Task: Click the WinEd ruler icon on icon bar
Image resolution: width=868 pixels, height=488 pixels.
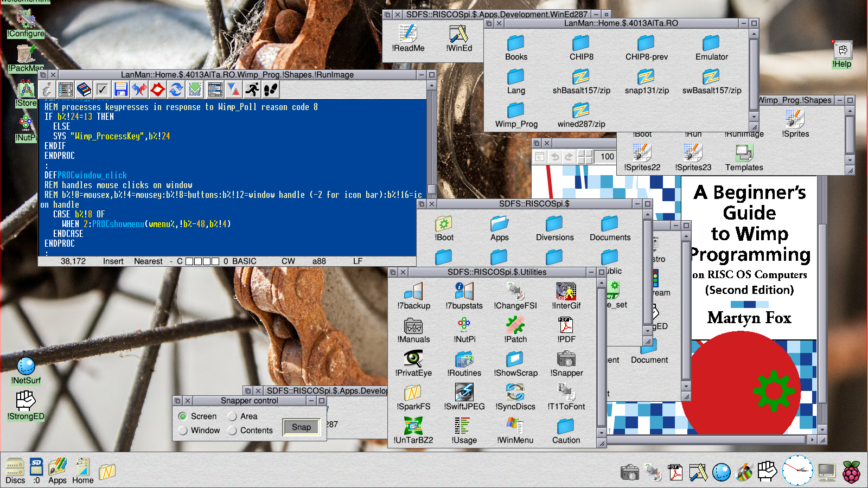Action: (x=698, y=472)
